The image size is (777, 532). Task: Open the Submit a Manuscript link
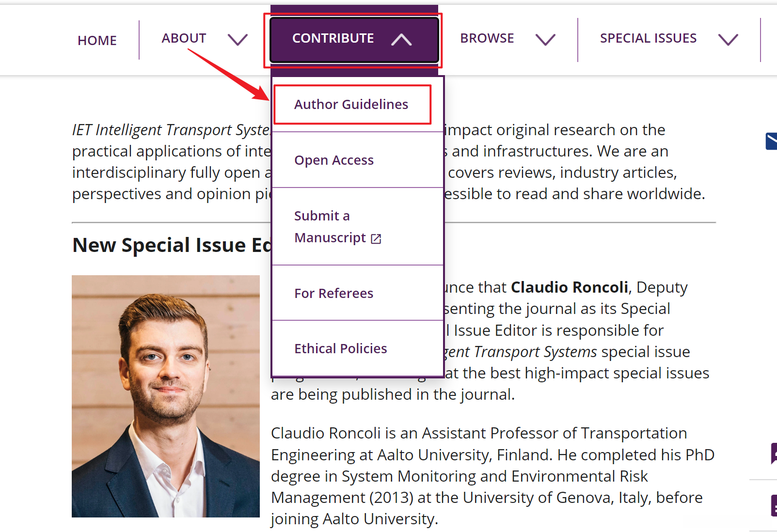coord(330,227)
